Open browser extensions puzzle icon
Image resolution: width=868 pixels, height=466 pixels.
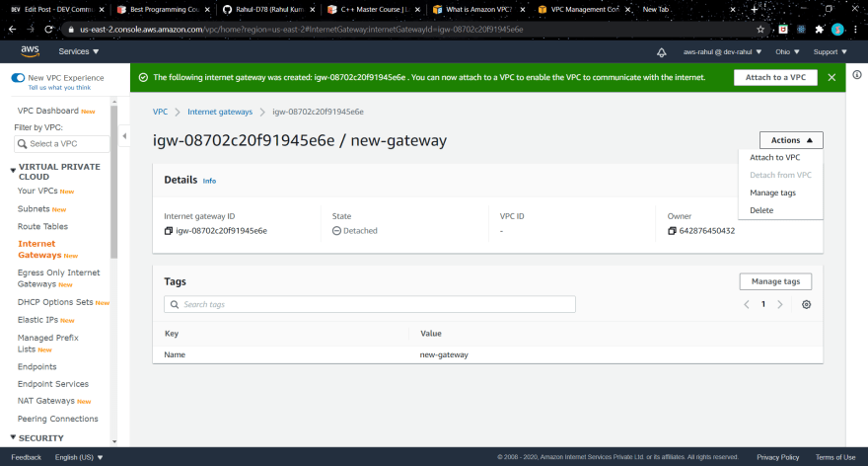(820, 30)
